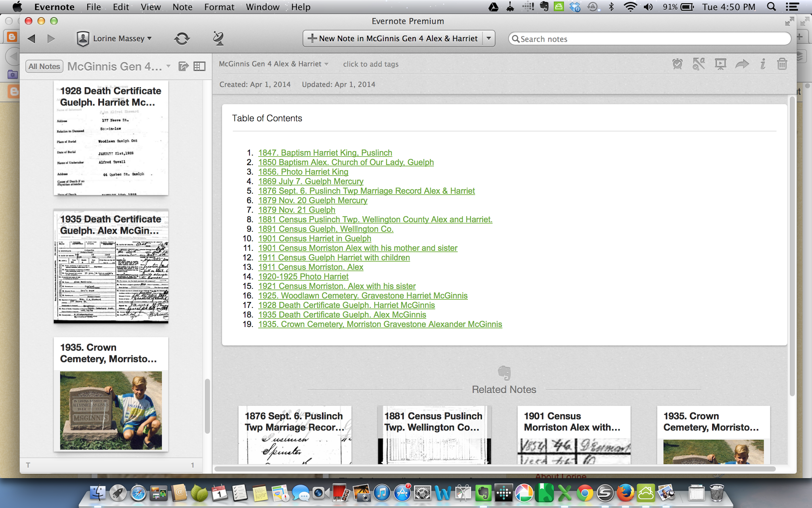The height and width of the screenshot is (508, 812).
Task: Click the All Notes button
Action: coord(44,66)
